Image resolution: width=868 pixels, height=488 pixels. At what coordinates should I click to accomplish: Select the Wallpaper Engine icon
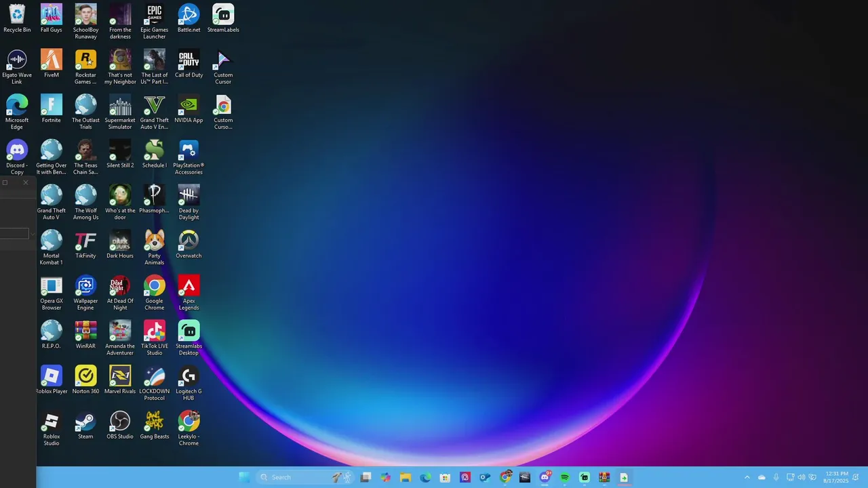pos(85,293)
